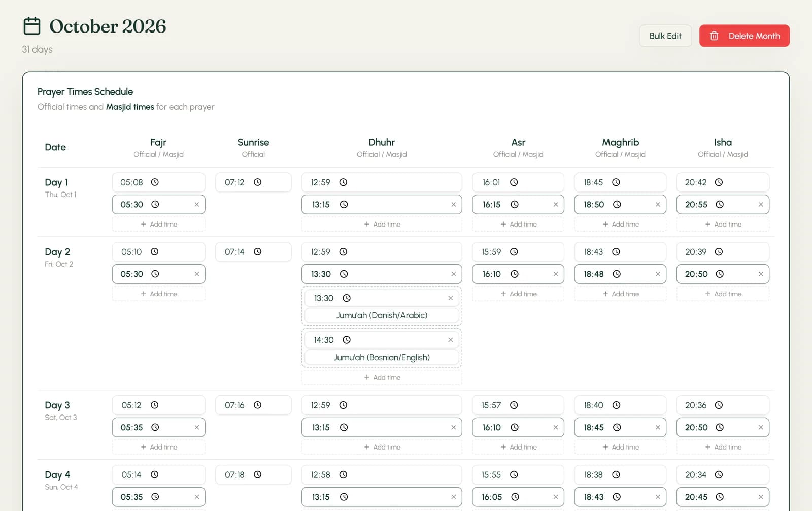Edit Day 3 Maghrib masjid 18:45 field
Viewport: 812px width, 511px height.
620,428
